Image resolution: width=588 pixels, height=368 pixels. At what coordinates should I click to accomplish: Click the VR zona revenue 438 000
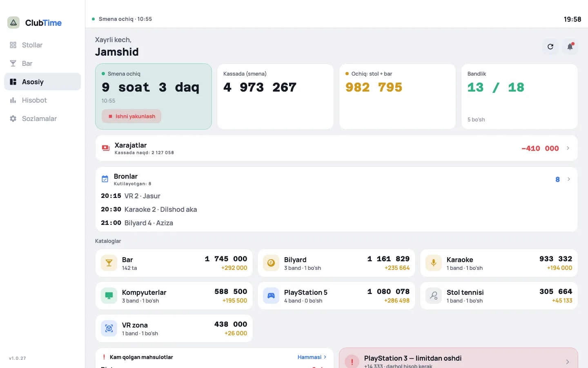[231, 324]
